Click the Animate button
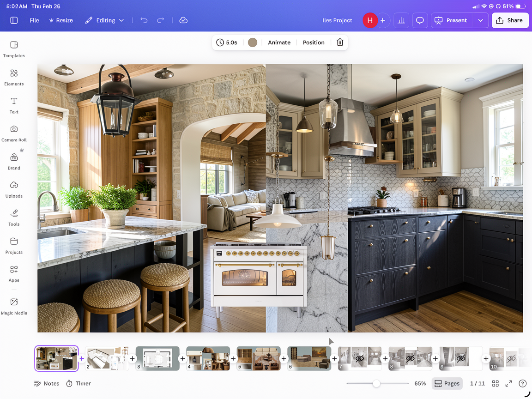The width and height of the screenshot is (532, 399). tap(279, 42)
